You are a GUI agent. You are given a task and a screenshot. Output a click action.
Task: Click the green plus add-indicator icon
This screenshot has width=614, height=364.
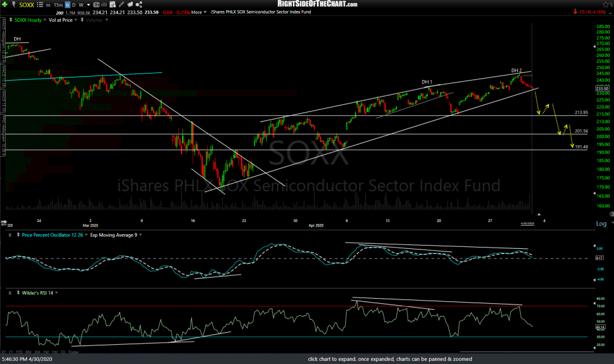(4, 4)
